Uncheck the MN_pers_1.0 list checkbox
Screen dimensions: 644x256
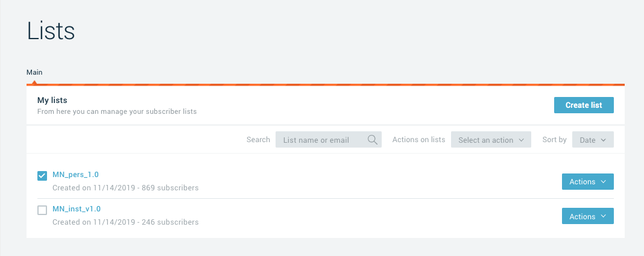tap(42, 176)
